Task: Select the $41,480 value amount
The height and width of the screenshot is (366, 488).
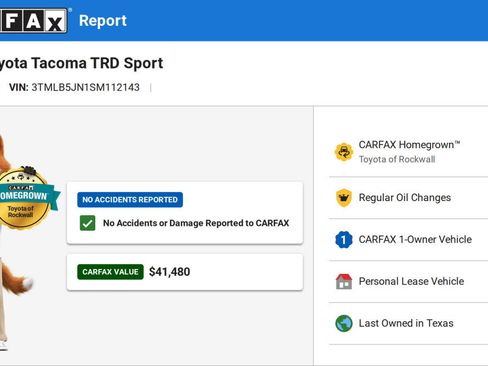Action: (170, 272)
